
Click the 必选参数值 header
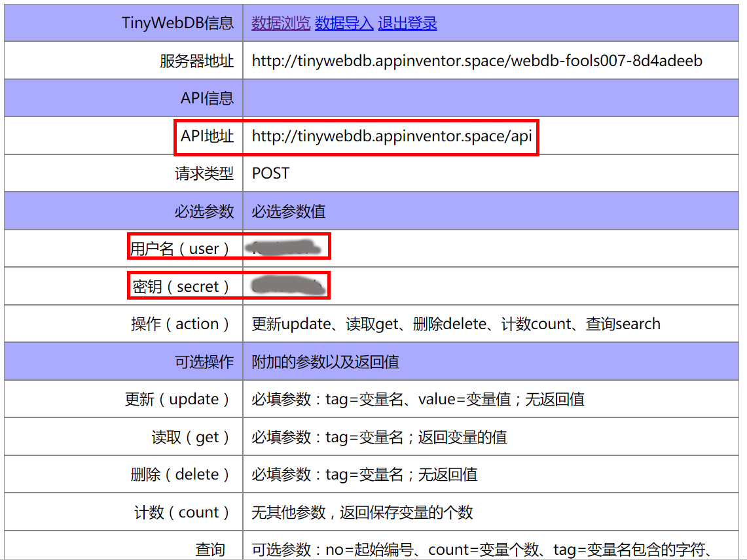coord(288,211)
